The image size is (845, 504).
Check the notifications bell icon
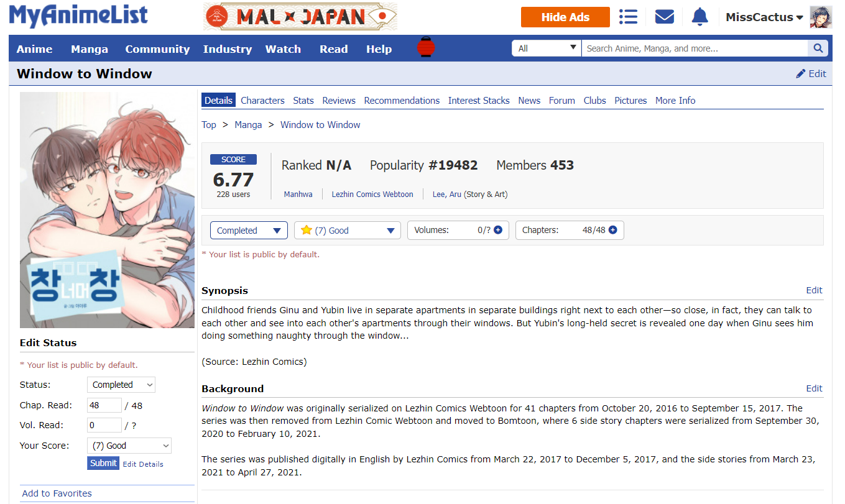pos(700,17)
